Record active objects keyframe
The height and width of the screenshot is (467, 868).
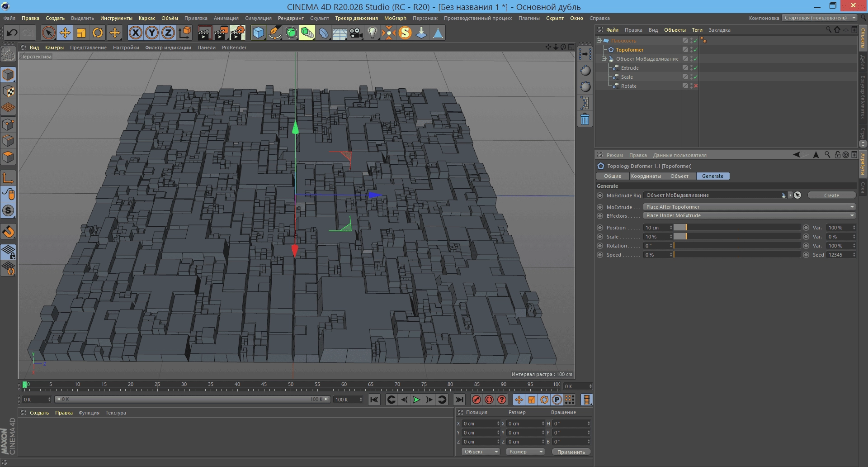[476, 400]
